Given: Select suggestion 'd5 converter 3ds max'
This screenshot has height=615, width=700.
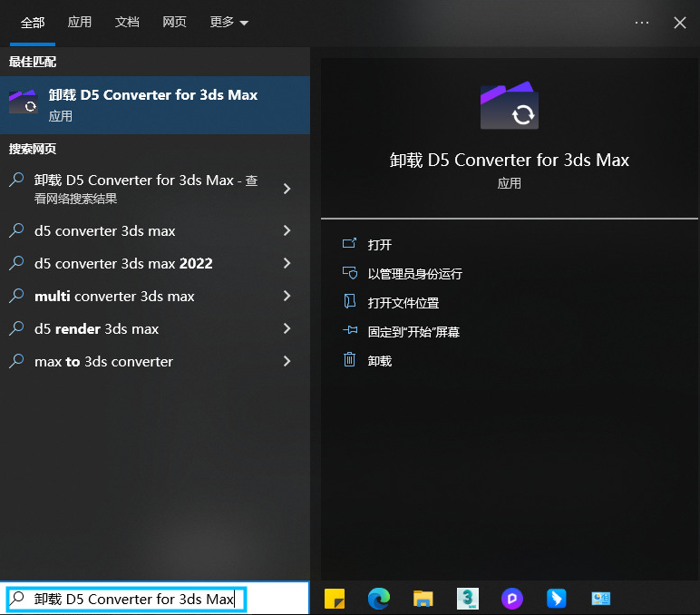Looking at the screenshot, I should pyautogui.click(x=105, y=231).
